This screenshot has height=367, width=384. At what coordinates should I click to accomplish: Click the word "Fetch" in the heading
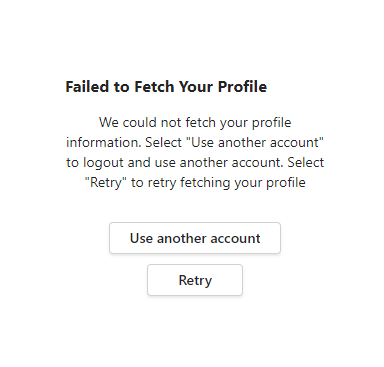(x=154, y=87)
